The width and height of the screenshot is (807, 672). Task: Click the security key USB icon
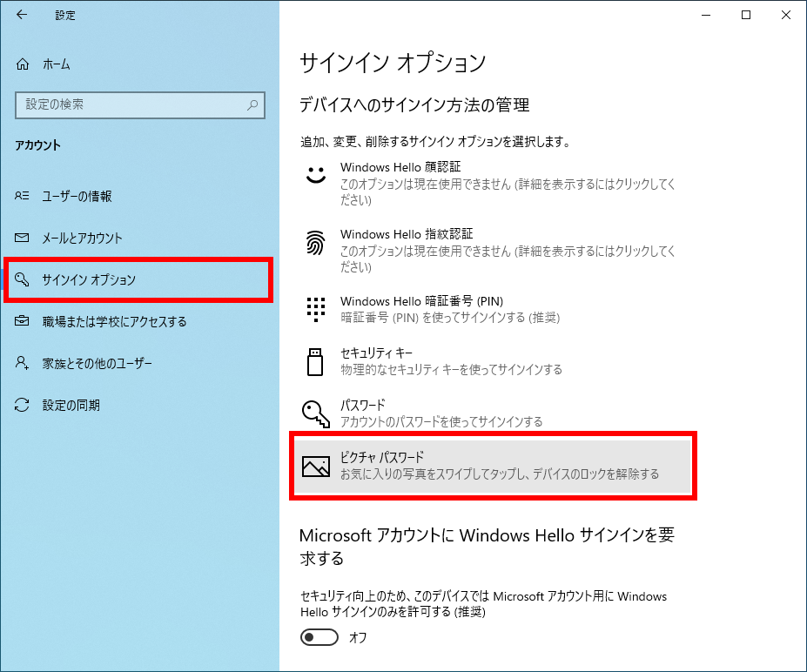pos(315,362)
